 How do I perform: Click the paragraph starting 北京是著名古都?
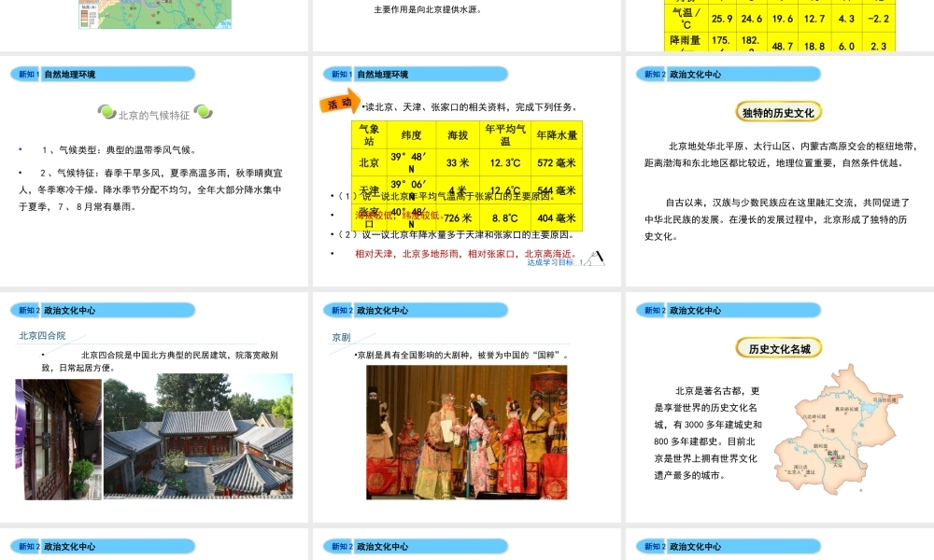tap(708, 433)
